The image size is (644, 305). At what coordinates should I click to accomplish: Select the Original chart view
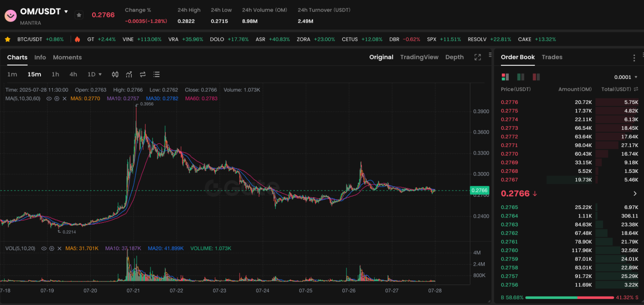381,57
